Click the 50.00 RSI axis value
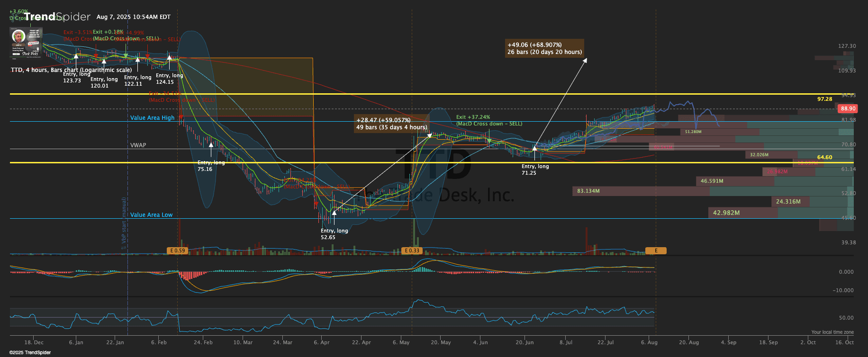This screenshot has width=868, height=357. [846, 318]
